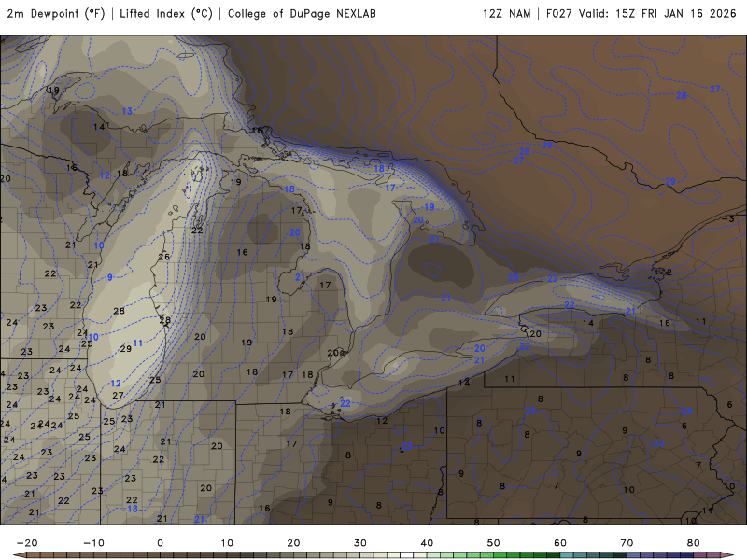Click the 'Lifted Index (°C)' header label

coord(166,14)
